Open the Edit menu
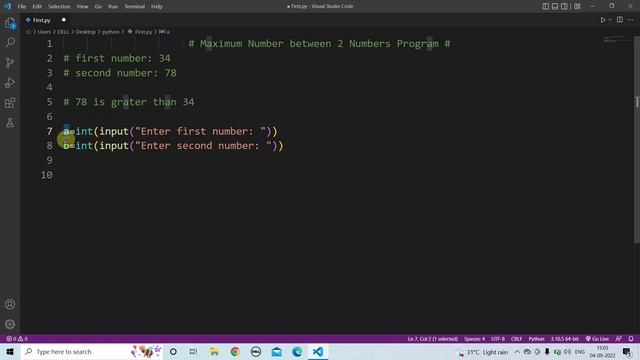 point(37,7)
